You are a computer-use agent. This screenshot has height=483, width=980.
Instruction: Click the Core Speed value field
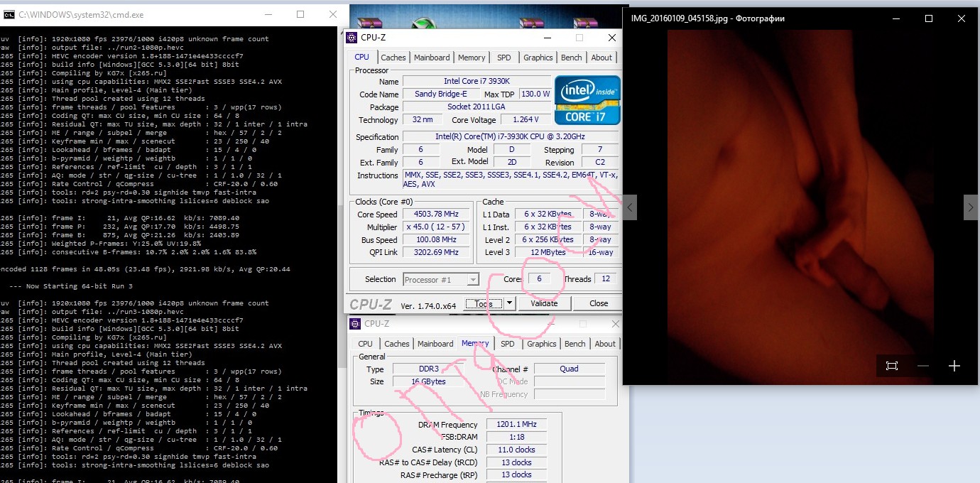click(431, 215)
